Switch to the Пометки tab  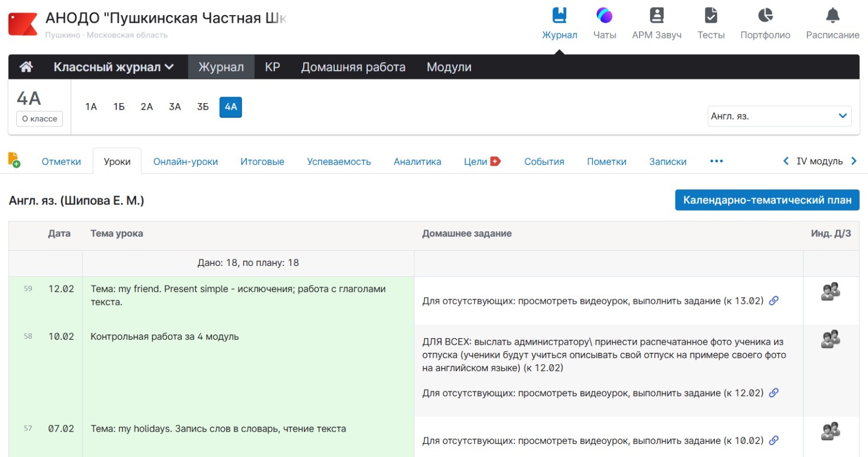coord(607,162)
